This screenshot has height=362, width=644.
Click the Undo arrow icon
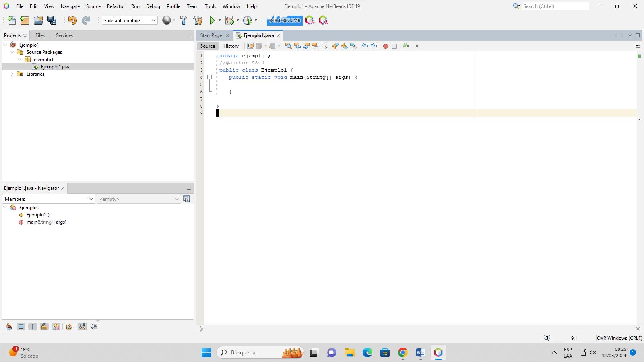tap(72, 21)
